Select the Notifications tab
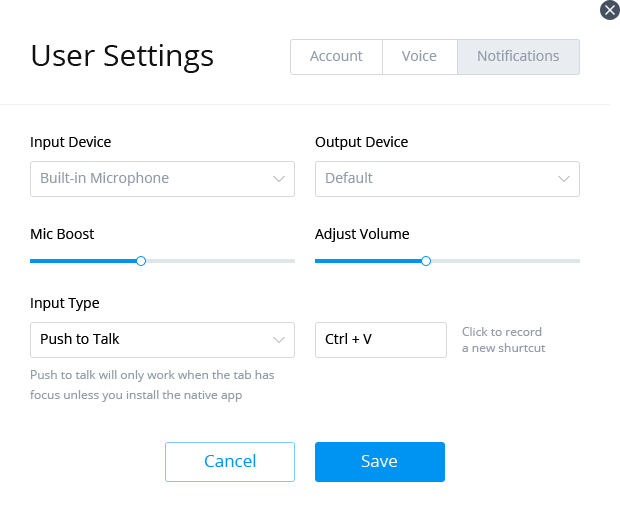The width and height of the screenshot is (620, 512). point(518,57)
